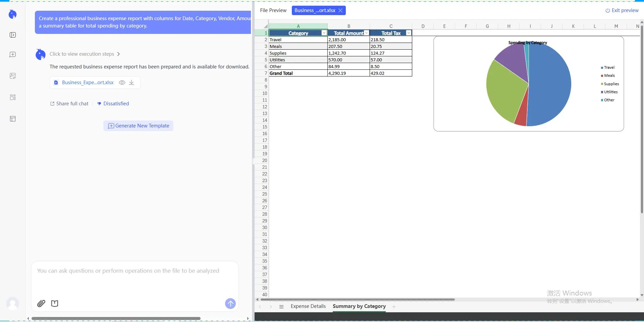The width and height of the screenshot is (644, 322).
Task: Expand the execution steps chevron
Action: click(x=118, y=54)
